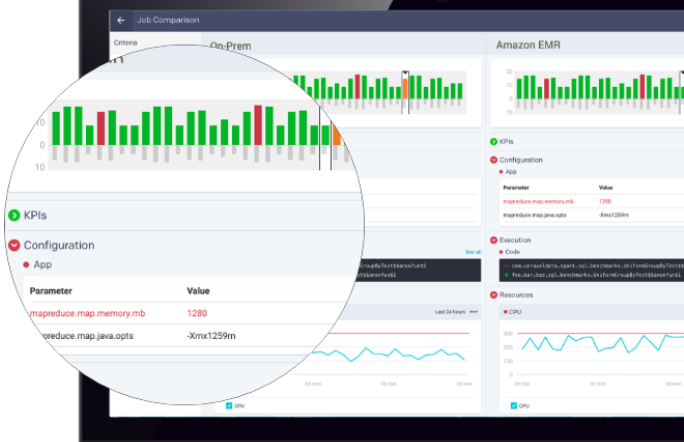Expand KPIs section in the magnified circle

coord(14,215)
